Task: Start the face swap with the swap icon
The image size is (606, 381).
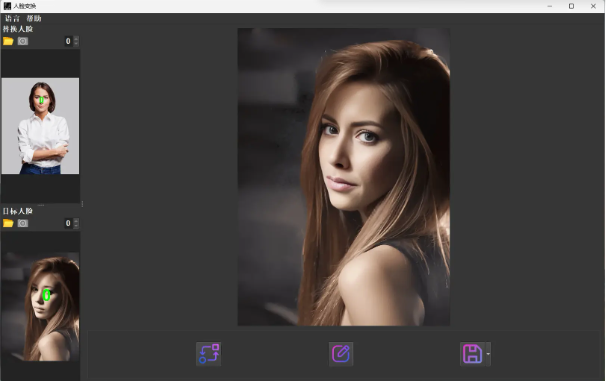Action: [x=209, y=354]
